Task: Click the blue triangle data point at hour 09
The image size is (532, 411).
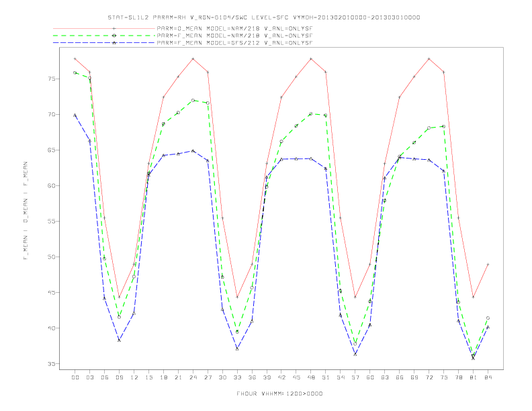Action: pyautogui.click(x=119, y=340)
